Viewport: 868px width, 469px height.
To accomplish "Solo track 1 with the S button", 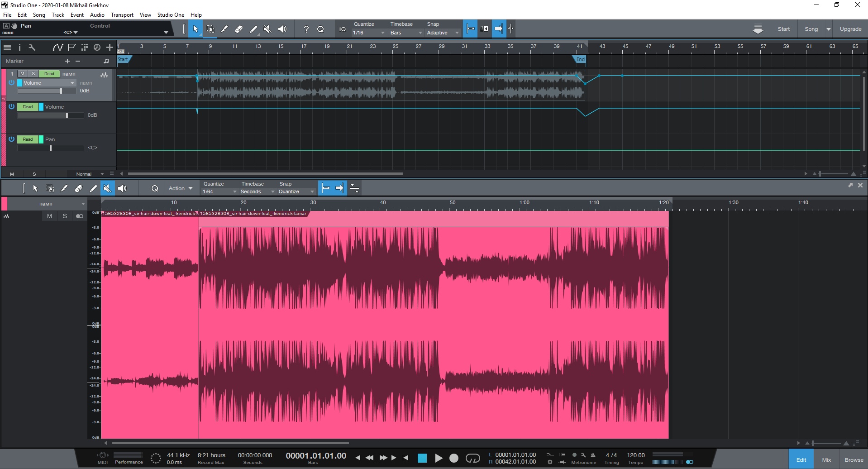I will tap(33, 74).
